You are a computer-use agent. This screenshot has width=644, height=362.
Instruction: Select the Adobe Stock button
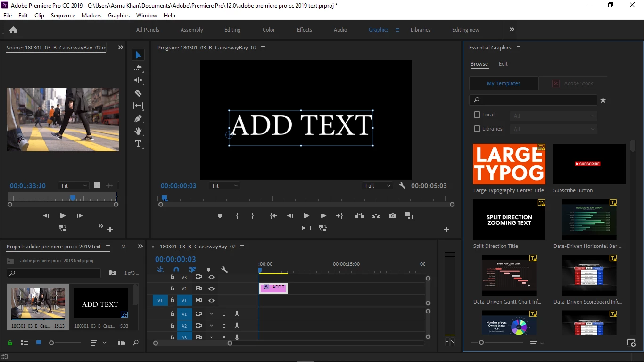coord(573,83)
